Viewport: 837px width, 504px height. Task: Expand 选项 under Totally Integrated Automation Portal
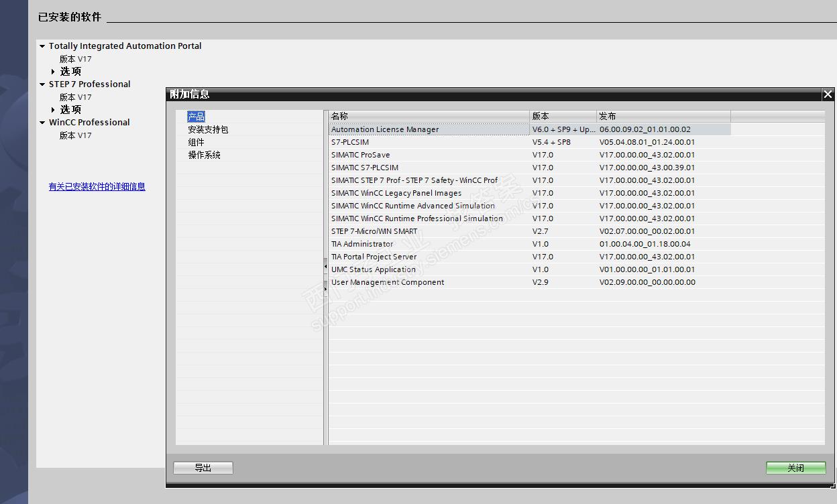54,72
